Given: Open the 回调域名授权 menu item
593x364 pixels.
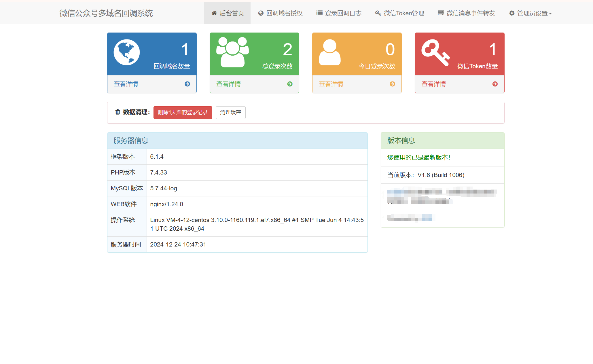Looking at the screenshot, I should point(280,13).
